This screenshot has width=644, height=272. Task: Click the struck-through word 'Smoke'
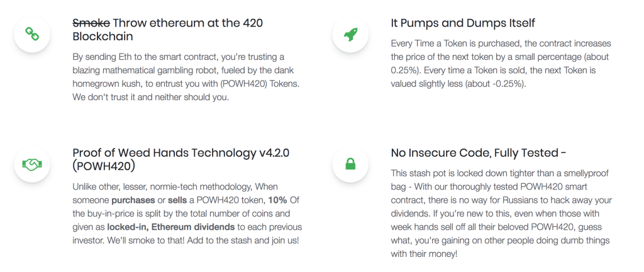[x=91, y=23]
